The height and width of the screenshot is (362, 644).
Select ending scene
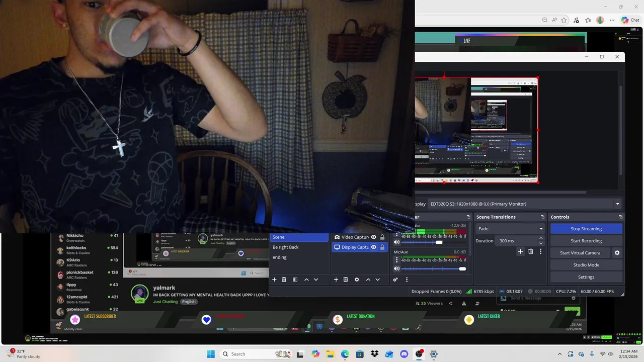click(x=299, y=257)
